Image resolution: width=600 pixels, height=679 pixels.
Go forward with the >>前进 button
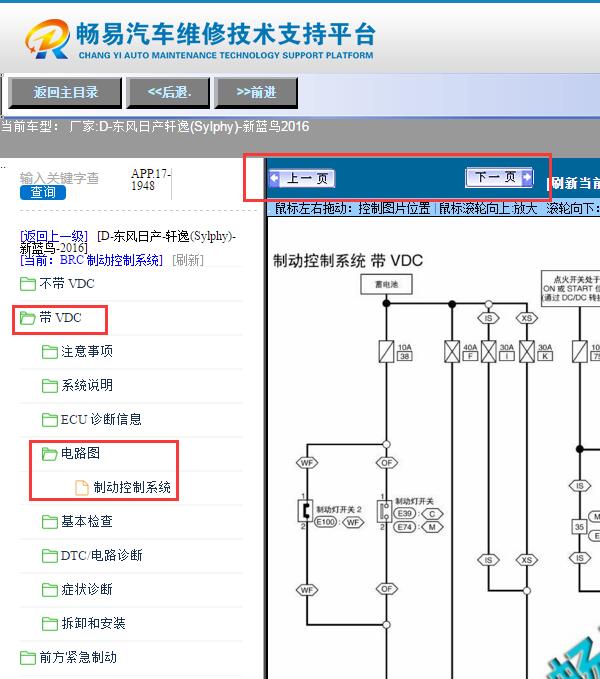[x=256, y=92]
